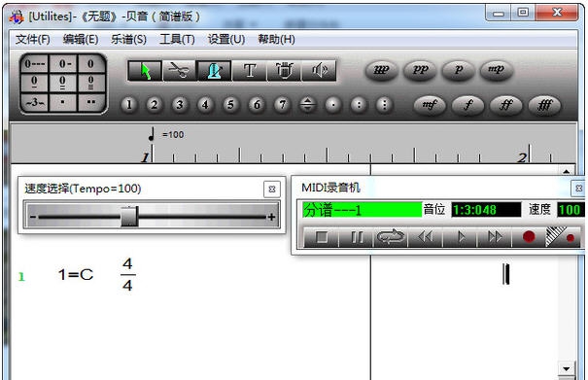
Task: Select the T text tool
Action: coord(250,71)
